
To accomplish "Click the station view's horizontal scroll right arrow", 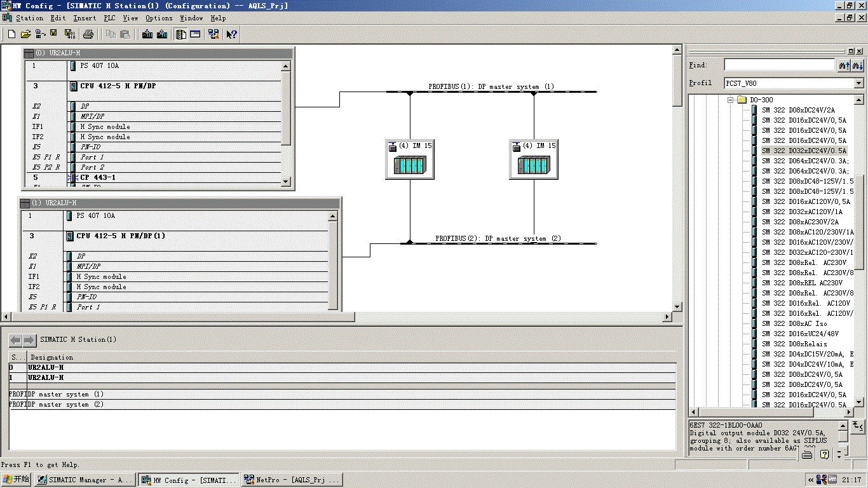I will coord(668,316).
